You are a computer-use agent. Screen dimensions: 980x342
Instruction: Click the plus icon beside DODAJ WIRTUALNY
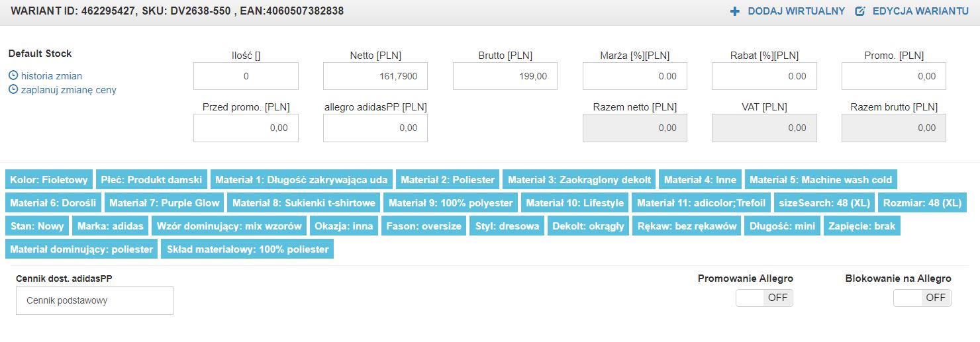tap(734, 11)
